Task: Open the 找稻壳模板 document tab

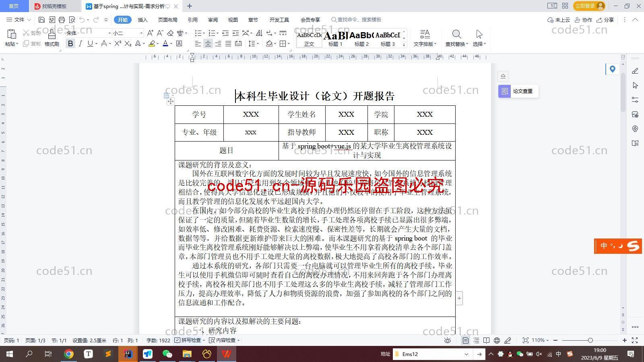Action: 54,6
